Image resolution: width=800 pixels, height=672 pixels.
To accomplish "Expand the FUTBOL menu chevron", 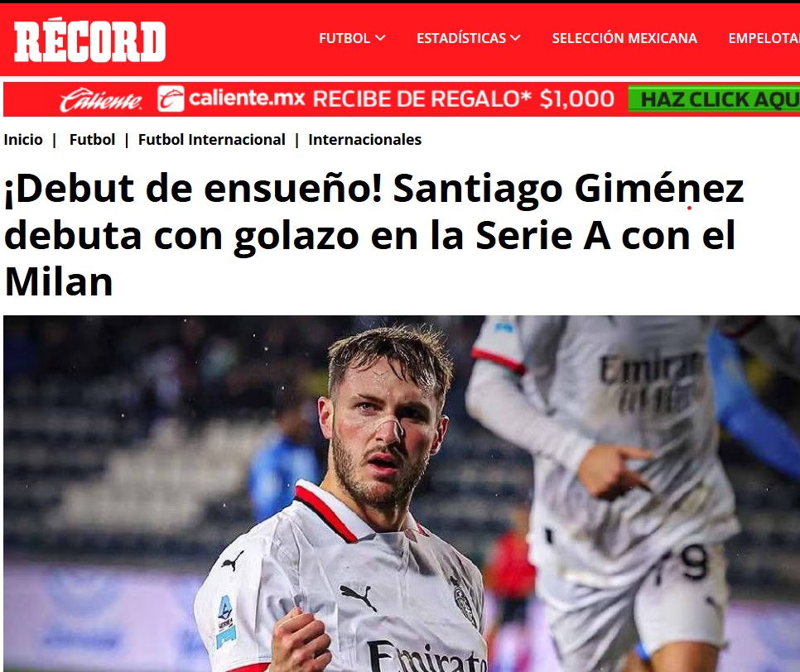I will (380, 38).
